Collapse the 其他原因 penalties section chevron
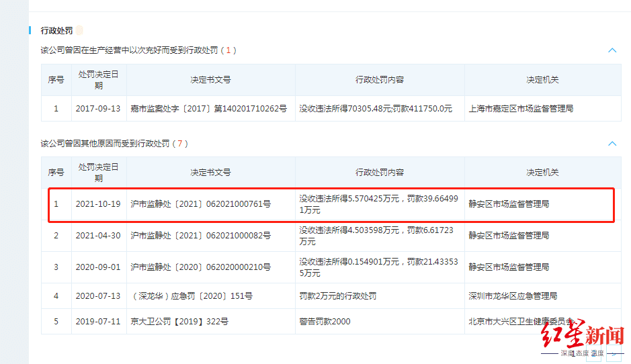This screenshot has width=631, height=364. tap(612, 144)
